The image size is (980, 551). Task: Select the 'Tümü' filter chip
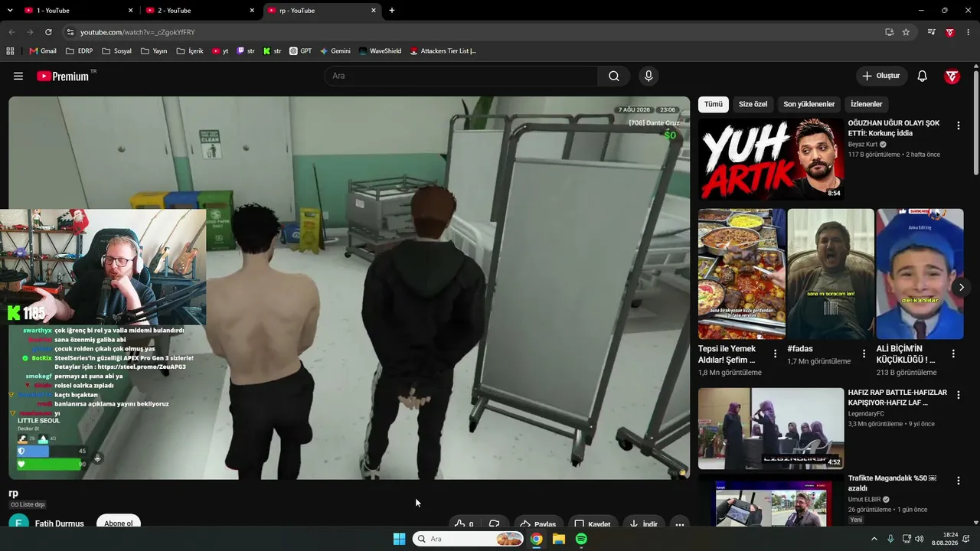pyautogui.click(x=714, y=104)
